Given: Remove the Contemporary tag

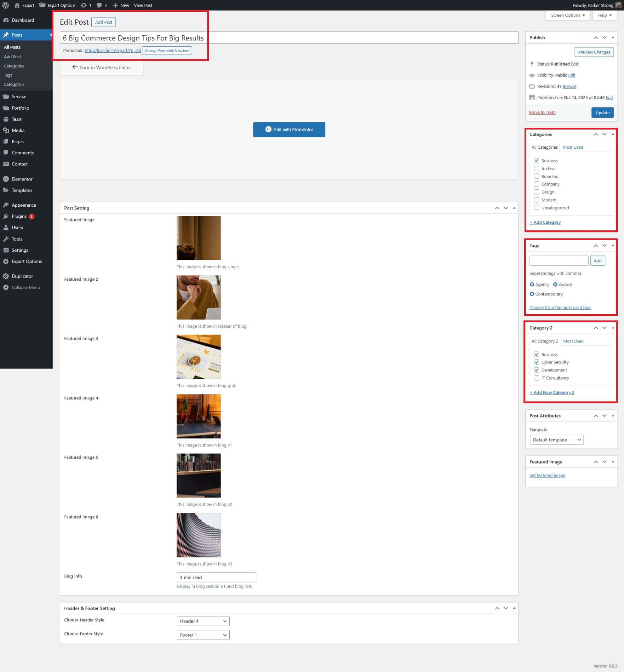Looking at the screenshot, I should 532,294.
